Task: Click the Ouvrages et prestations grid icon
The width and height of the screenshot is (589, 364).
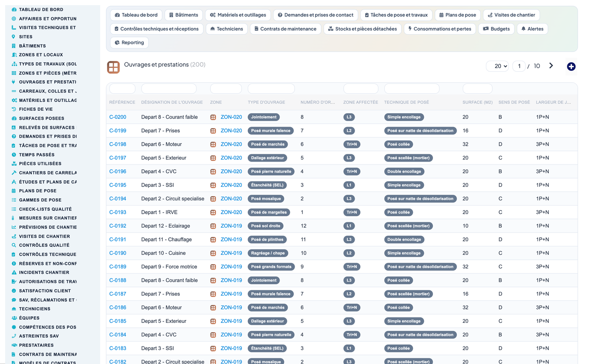Action: (x=113, y=67)
